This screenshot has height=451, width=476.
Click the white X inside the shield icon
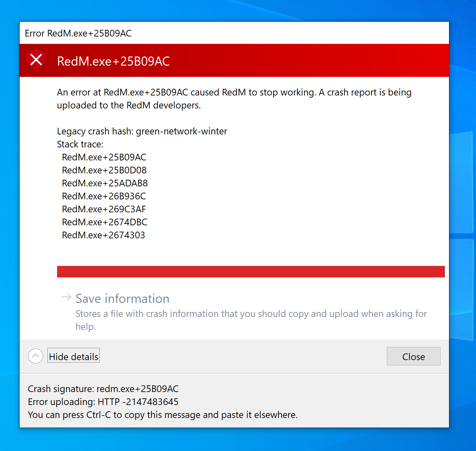point(36,59)
